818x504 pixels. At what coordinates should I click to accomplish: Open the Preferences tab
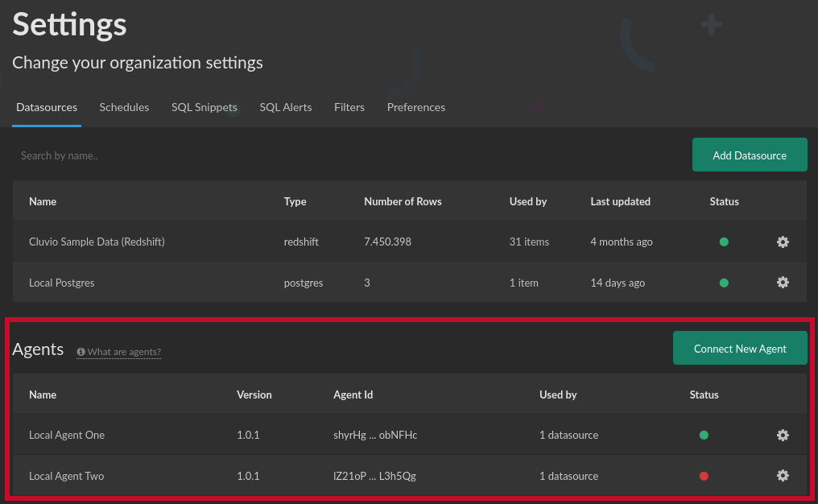415,107
